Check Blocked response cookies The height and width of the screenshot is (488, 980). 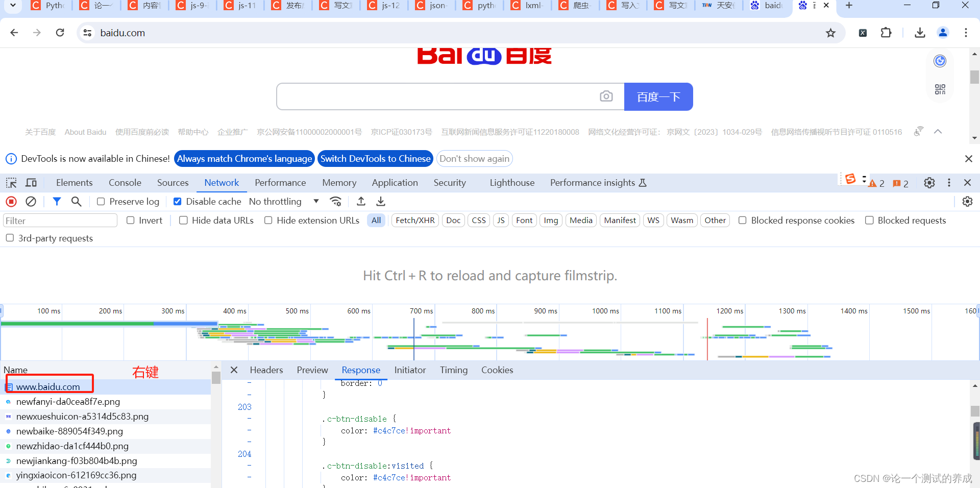click(x=743, y=221)
